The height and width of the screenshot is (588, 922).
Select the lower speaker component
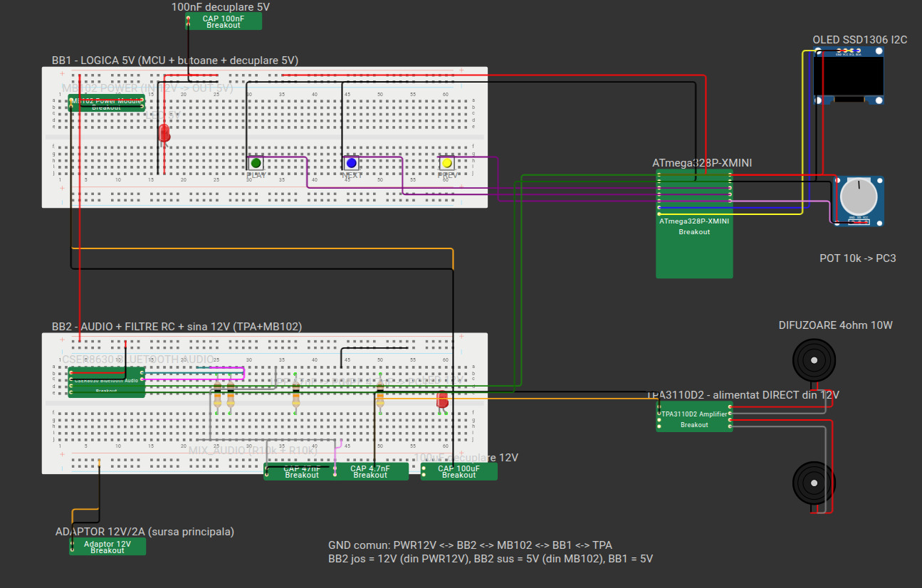tap(814, 483)
